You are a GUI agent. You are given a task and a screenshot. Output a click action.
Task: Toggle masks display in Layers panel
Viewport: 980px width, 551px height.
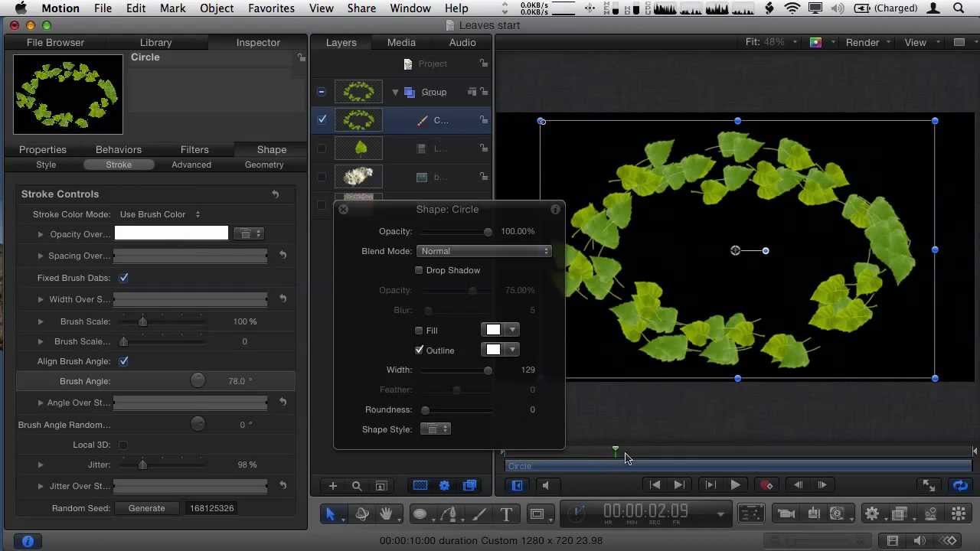(420, 486)
